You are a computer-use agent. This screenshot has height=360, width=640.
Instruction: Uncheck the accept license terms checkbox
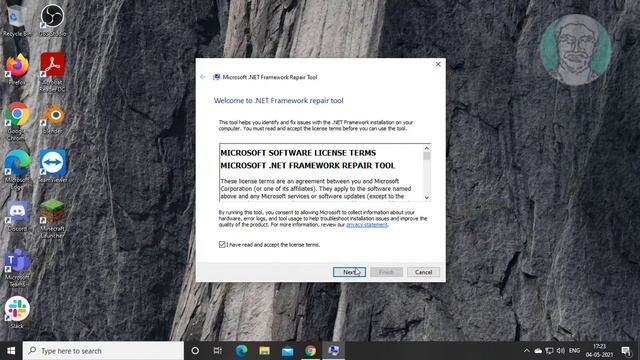(x=222, y=244)
